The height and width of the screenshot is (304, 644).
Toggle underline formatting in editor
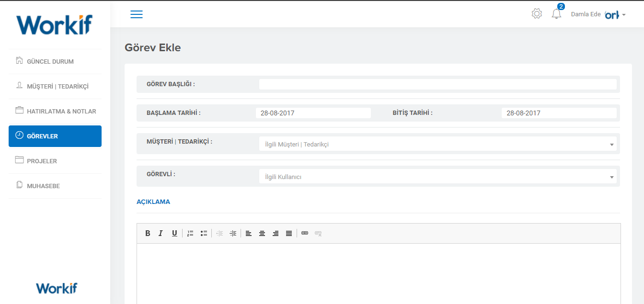click(174, 233)
